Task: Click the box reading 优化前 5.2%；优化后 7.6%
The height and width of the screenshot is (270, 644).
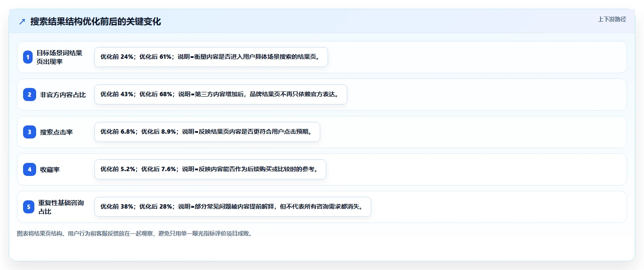Action: [x=210, y=169]
